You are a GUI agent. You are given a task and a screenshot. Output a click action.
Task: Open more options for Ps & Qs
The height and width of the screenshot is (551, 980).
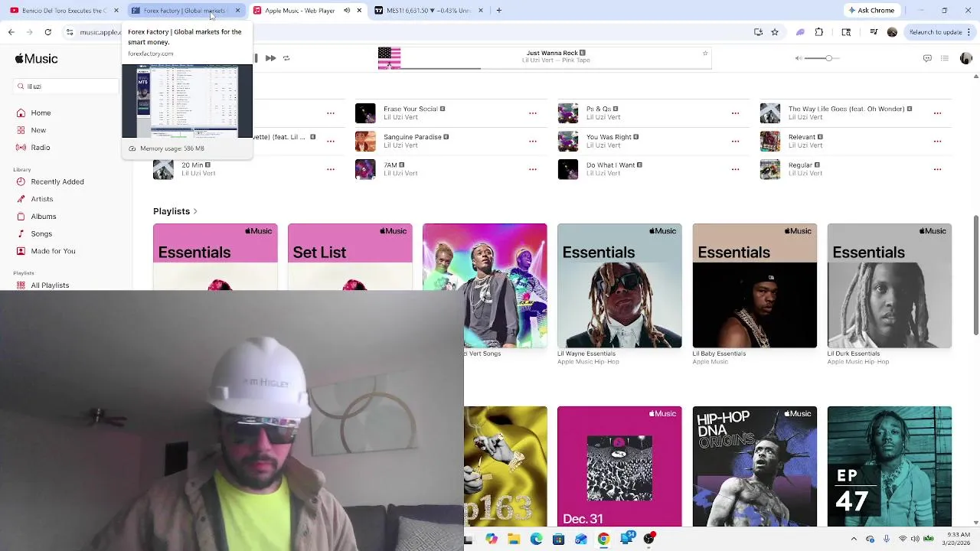[x=735, y=113]
